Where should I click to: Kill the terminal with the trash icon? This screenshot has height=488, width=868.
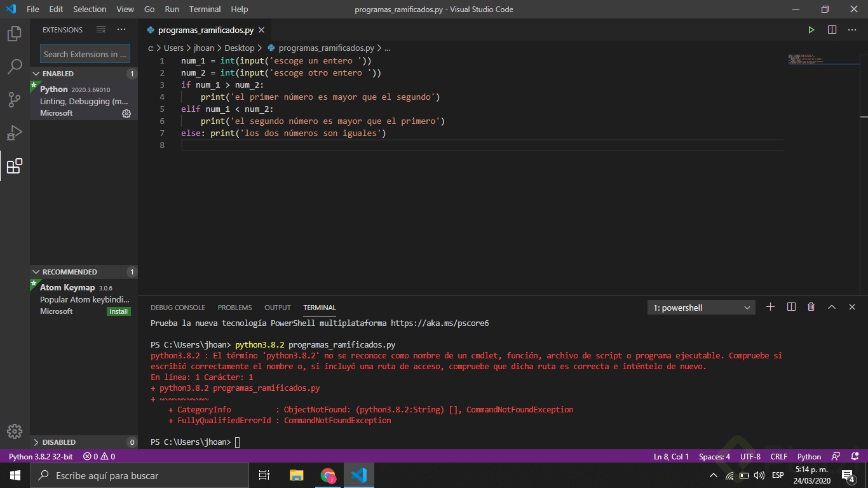click(x=811, y=307)
